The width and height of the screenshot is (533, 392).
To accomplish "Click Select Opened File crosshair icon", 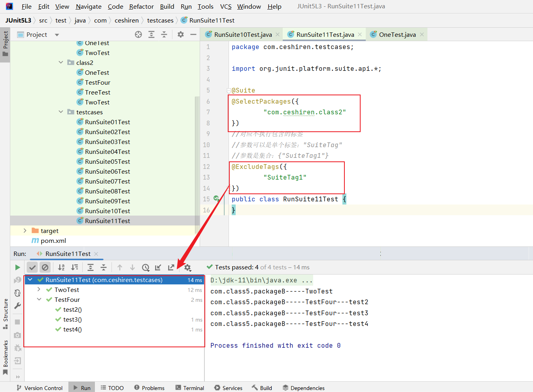I will [138, 35].
